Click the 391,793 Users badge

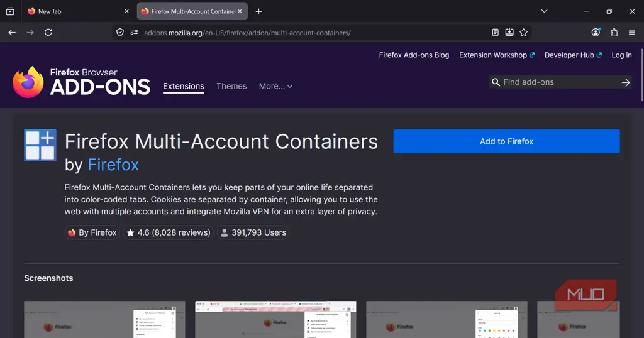(x=253, y=232)
